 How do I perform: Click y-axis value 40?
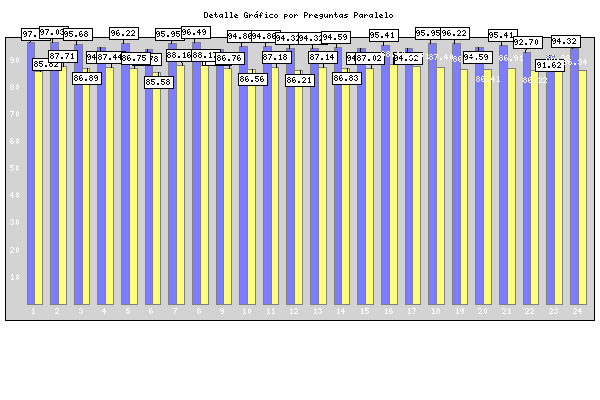coord(15,195)
